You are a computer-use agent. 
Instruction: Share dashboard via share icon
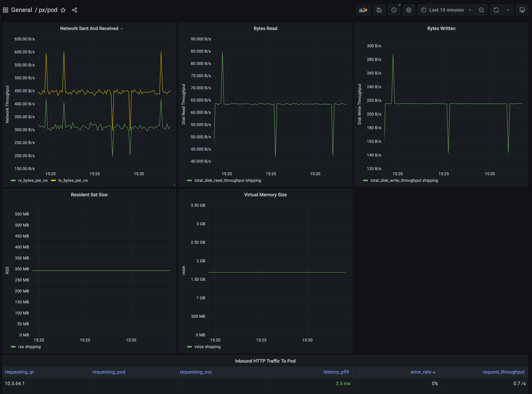pyautogui.click(x=74, y=10)
